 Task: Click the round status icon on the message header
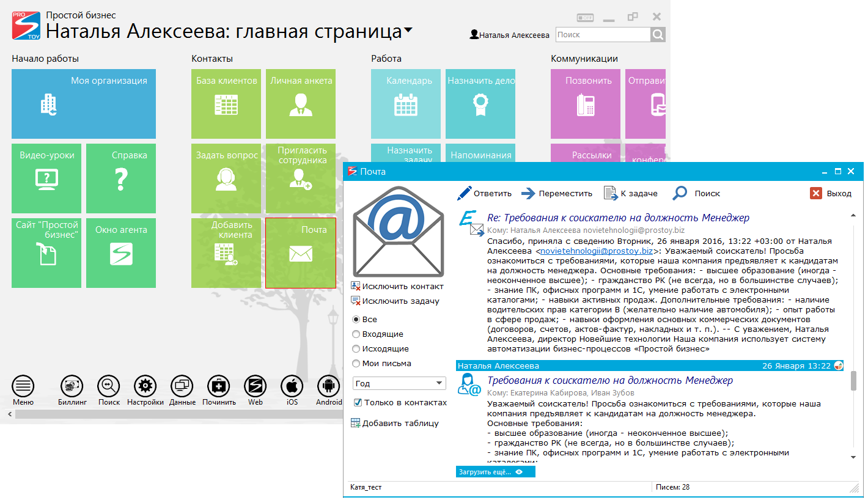[x=838, y=366]
